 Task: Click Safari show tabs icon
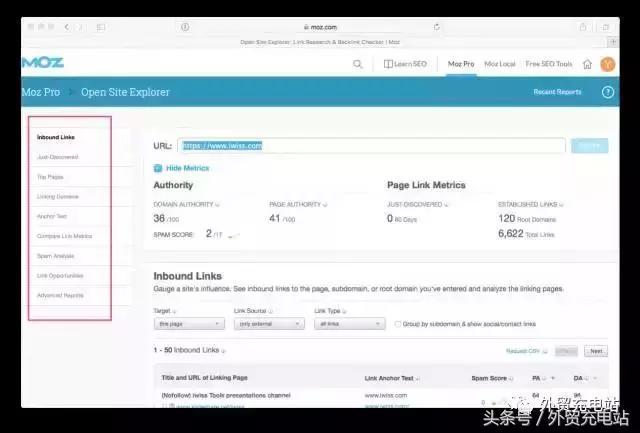coord(606,27)
